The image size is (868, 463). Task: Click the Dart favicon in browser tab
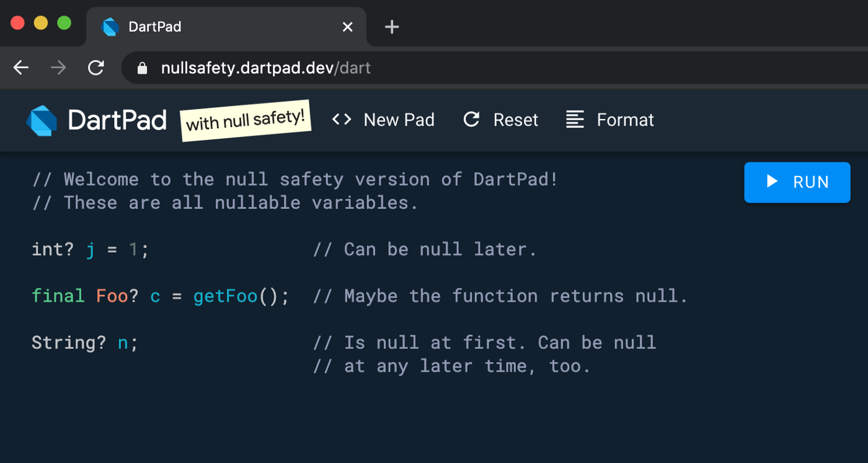110,27
